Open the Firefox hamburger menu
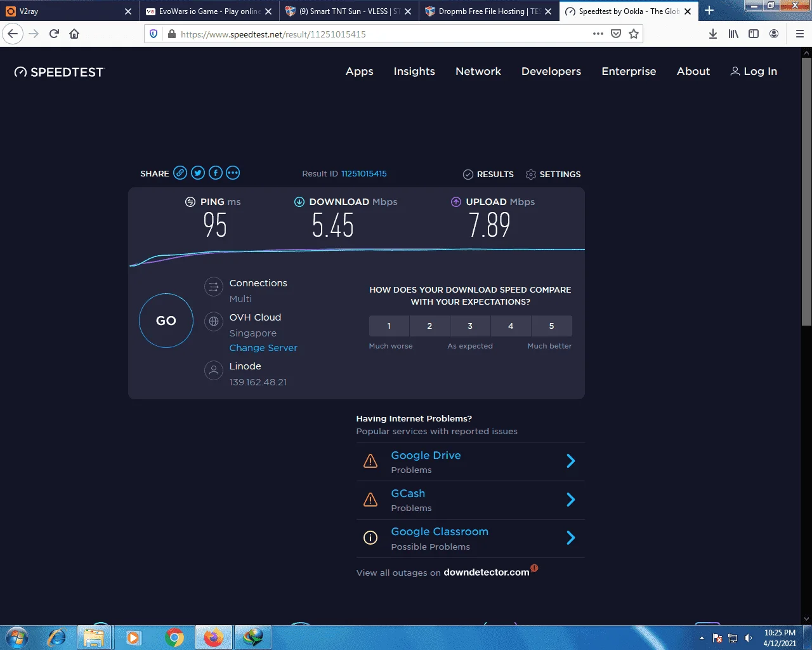Screen dimensions: 812x650 click(799, 34)
